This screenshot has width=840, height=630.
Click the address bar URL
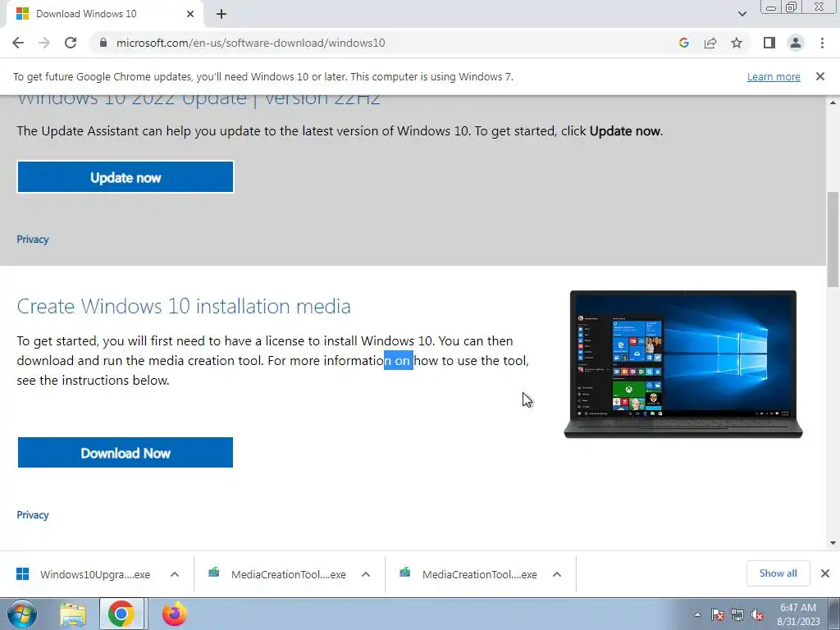(x=250, y=43)
